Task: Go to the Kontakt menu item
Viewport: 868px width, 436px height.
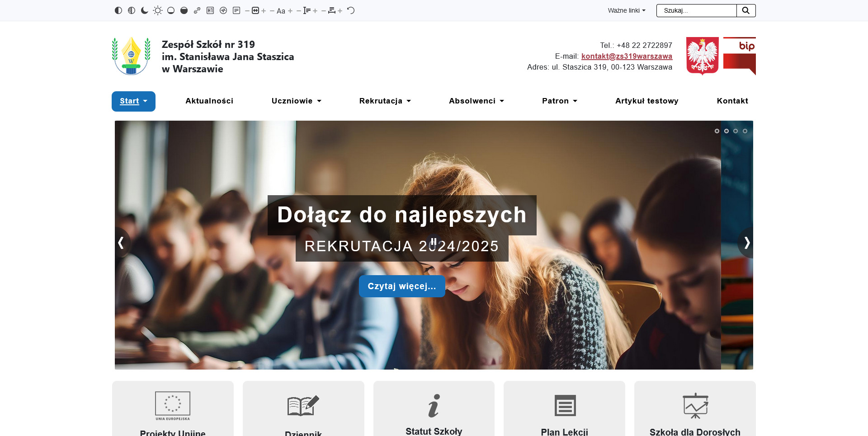Action: (x=732, y=101)
